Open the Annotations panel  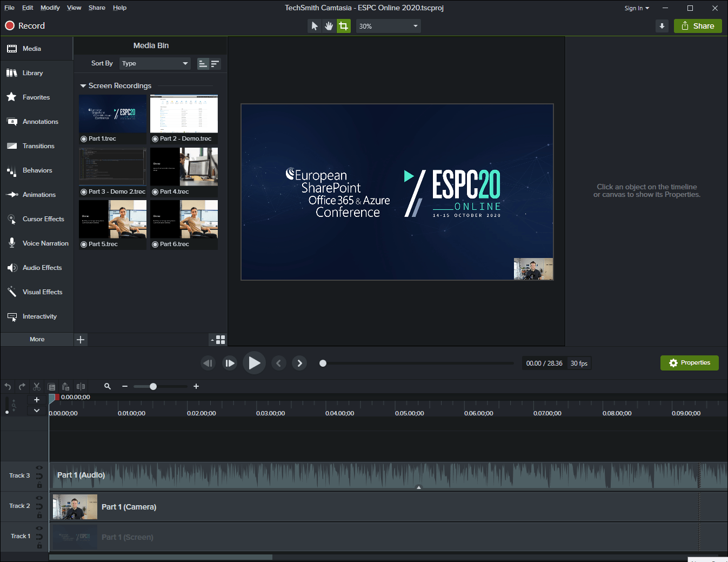coord(37,122)
